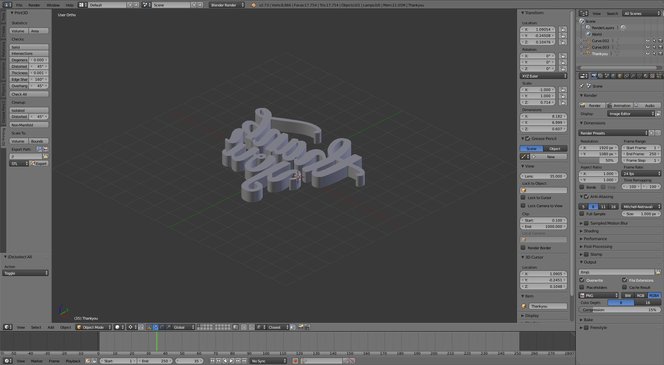Enable the Render Border checkbox
The width and height of the screenshot is (664, 365).
coord(523,248)
